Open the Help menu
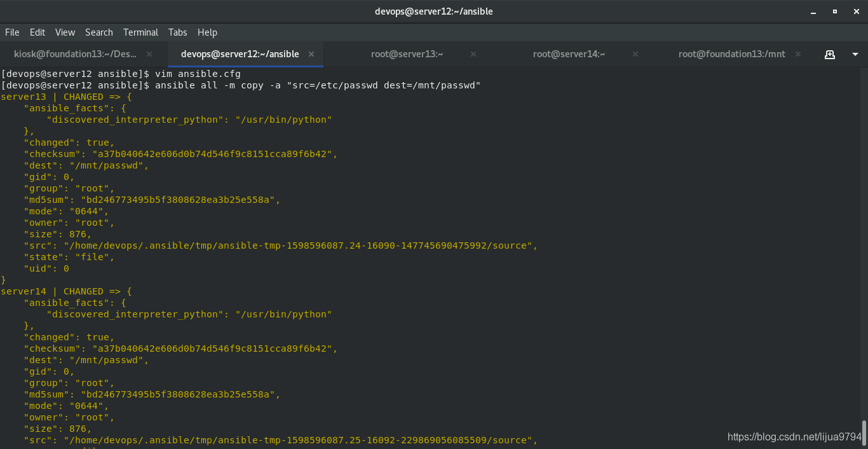 [x=207, y=32]
